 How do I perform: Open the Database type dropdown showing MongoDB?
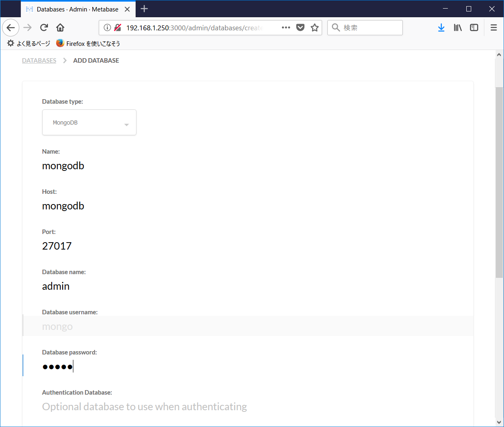tap(89, 122)
